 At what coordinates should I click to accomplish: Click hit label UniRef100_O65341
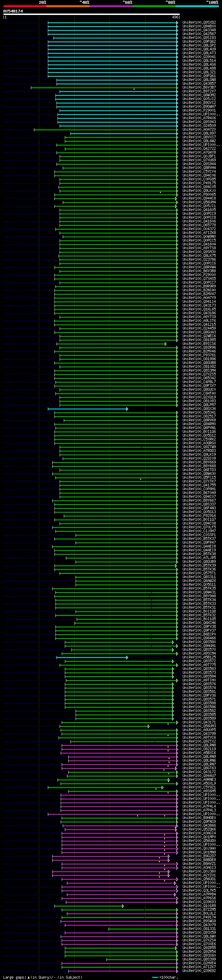pos(199,412)
